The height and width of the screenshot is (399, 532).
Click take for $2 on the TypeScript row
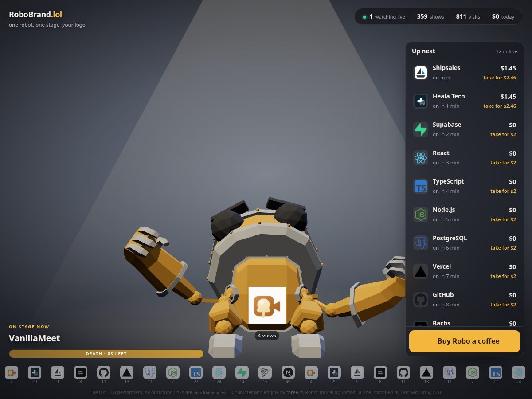tap(503, 191)
